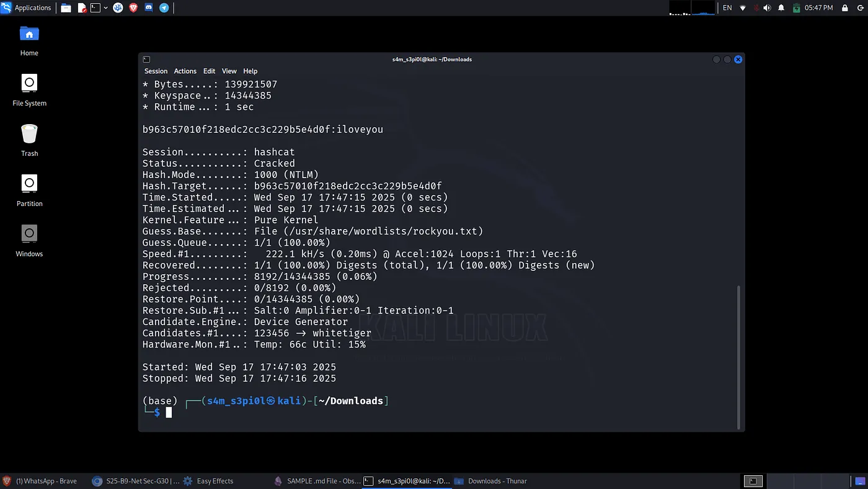Viewport: 868px width, 489px height.
Task: Launch terminal emulator from top panel
Action: (95, 8)
